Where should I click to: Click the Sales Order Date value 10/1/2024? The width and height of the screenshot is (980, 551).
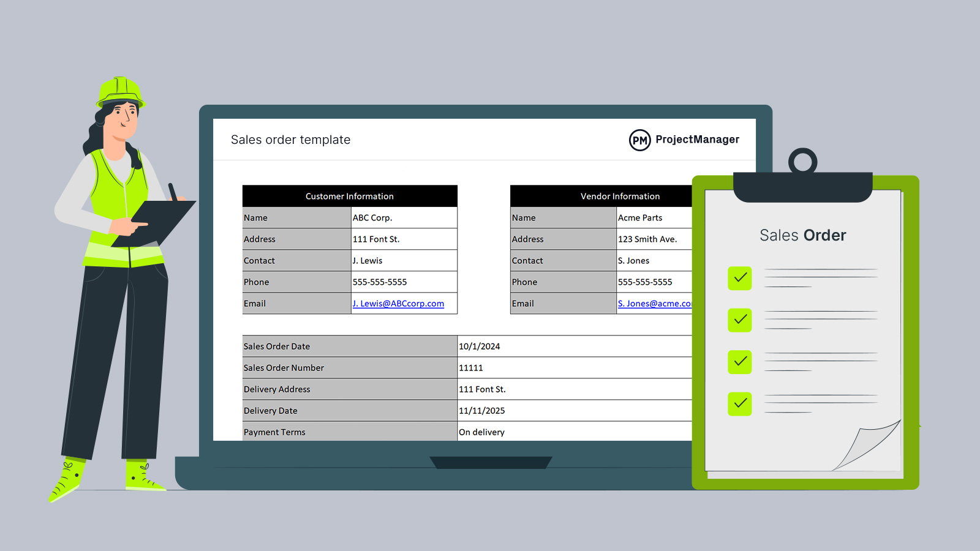click(x=480, y=347)
